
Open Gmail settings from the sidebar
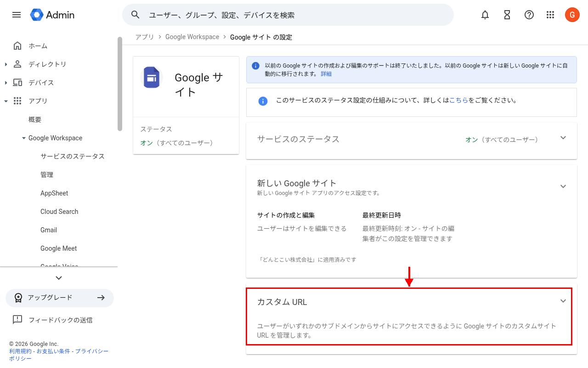click(x=48, y=230)
